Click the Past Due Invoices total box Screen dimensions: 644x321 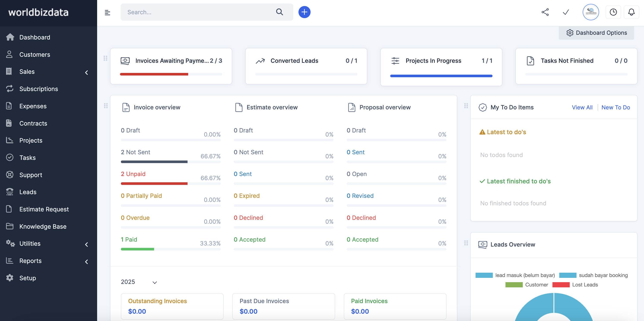click(x=284, y=306)
